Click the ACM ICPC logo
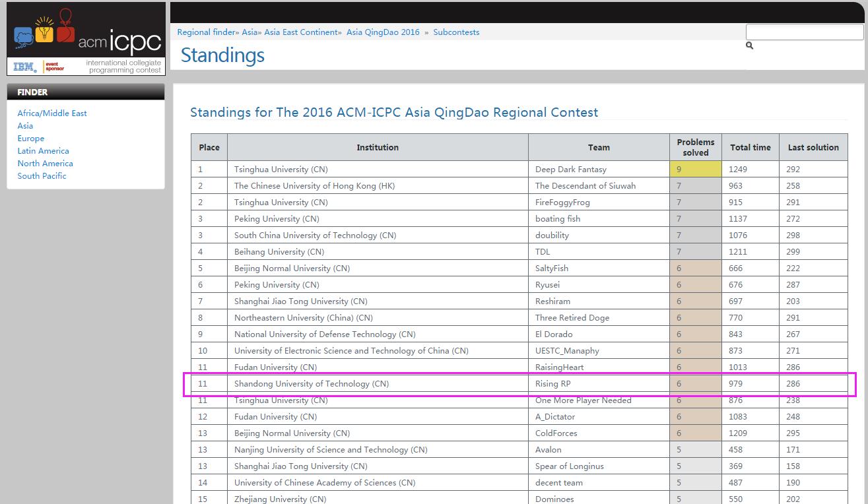Image resolution: width=868 pixels, height=504 pixels. (86, 32)
